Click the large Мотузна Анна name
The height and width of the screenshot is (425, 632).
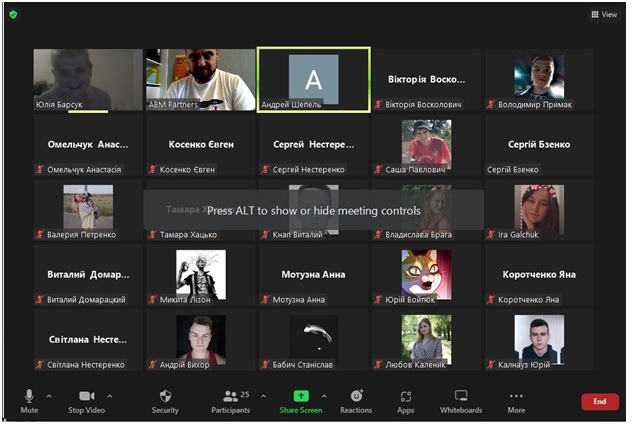pos(314,275)
